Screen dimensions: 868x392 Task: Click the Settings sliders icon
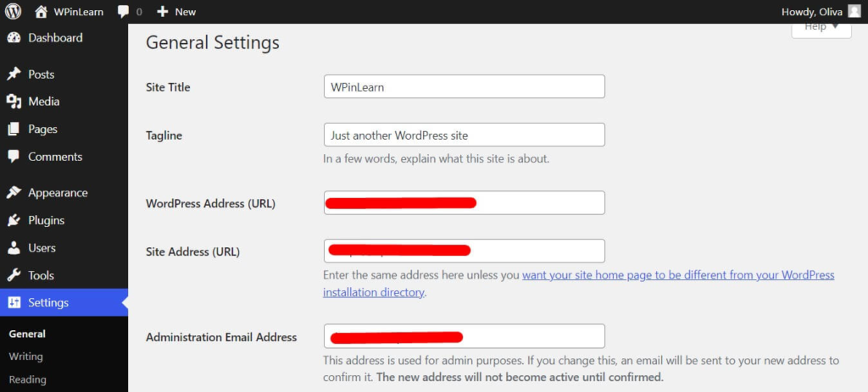14,303
